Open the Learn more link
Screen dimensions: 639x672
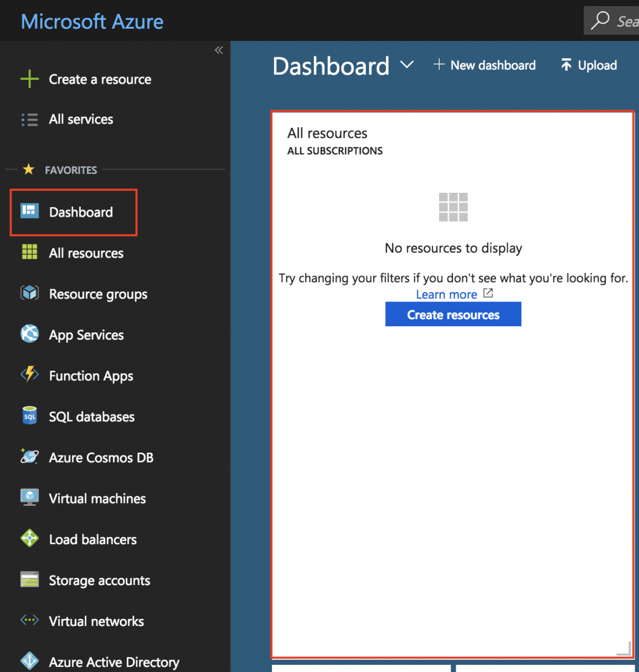click(446, 294)
